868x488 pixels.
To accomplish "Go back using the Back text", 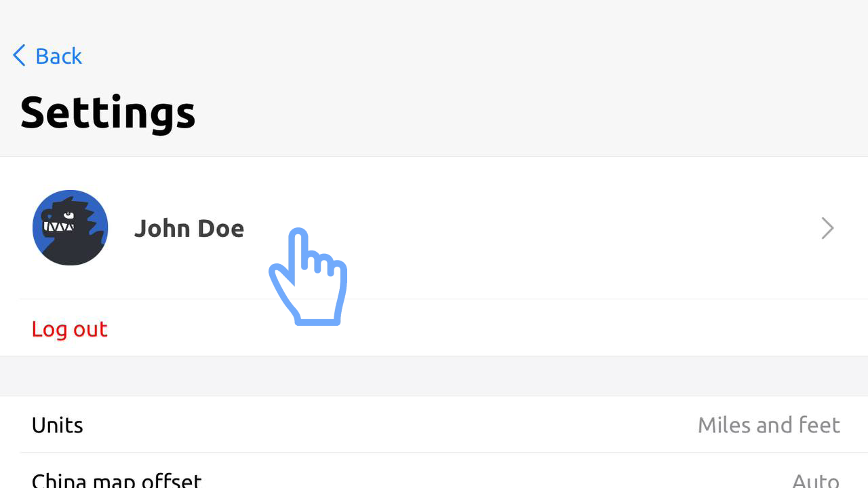I will pos(58,56).
